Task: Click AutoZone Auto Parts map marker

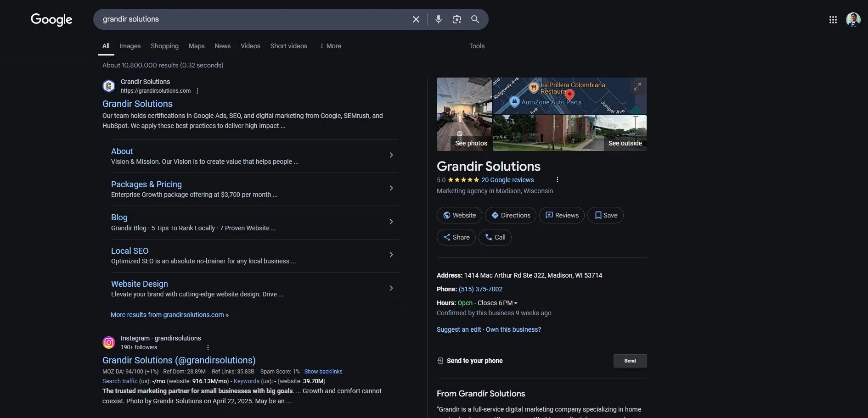Action: (x=515, y=101)
